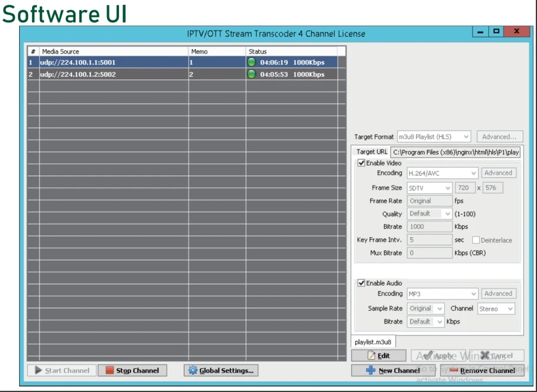Switch to the playlist.m3u8 tab
Image resolution: width=537 pixels, height=392 pixels.
373,342
